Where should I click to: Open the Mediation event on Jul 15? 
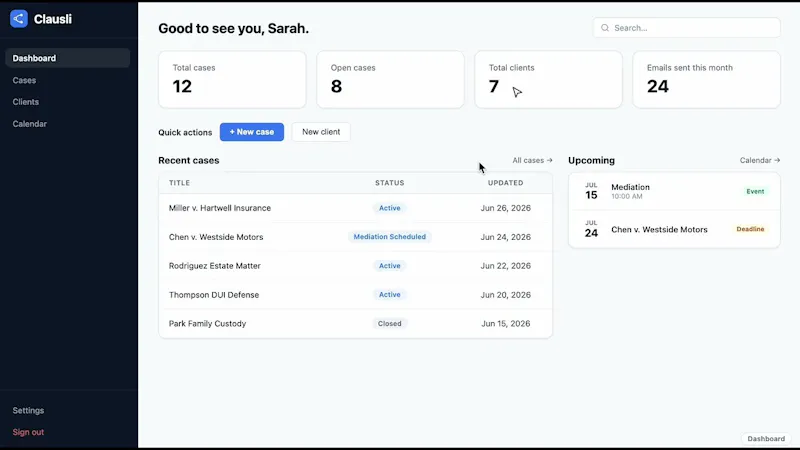tap(674, 191)
